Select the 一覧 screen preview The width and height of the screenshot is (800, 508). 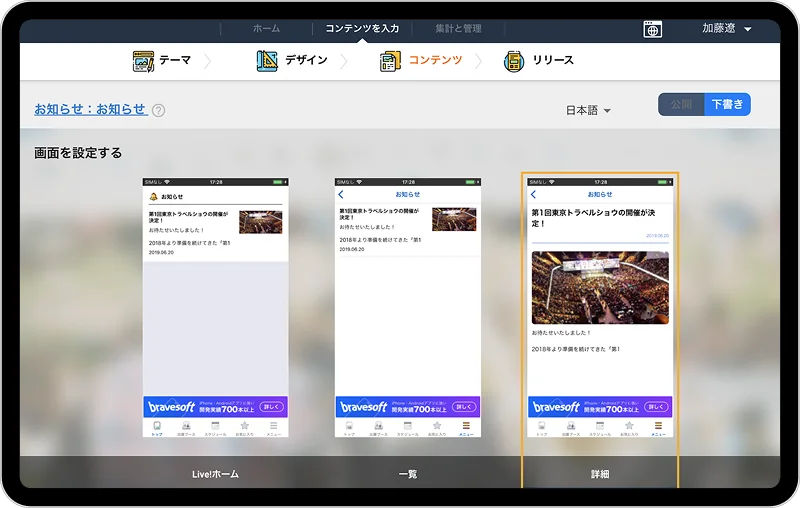407,307
